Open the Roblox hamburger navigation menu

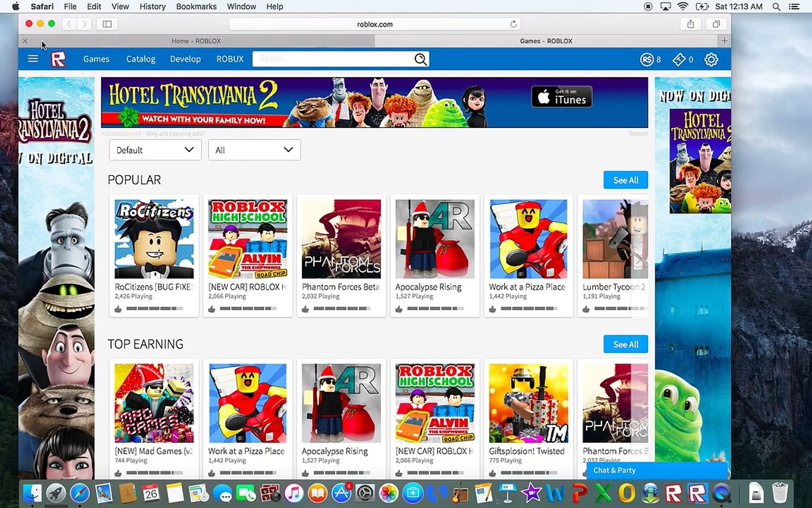33,59
